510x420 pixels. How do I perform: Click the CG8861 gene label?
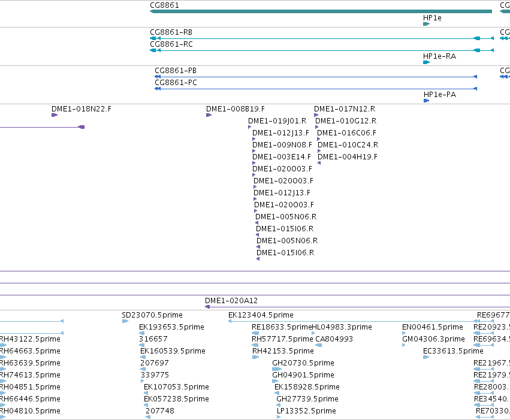pyautogui.click(x=164, y=5)
